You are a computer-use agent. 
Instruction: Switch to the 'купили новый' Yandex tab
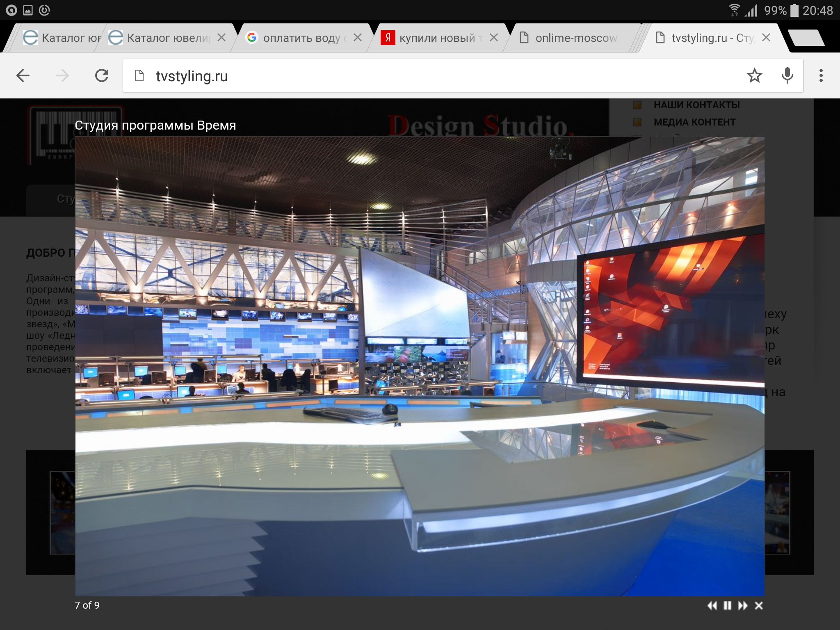click(437, 38)
